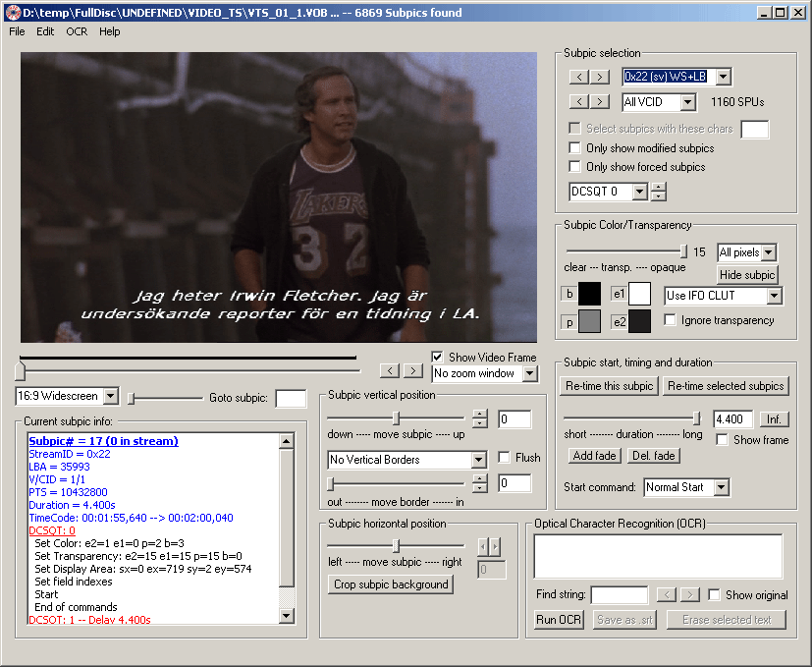Click the Del. fade button
This screenshot has width=812, height=667.
654,456
